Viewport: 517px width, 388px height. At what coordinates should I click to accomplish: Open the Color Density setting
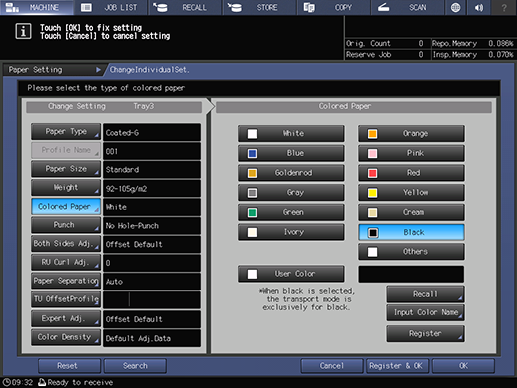[x=66, y=337]
